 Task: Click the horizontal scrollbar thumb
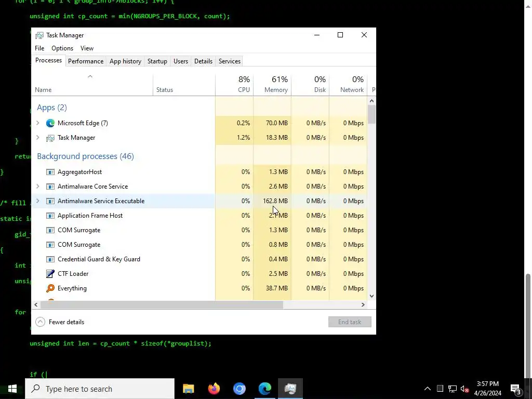(x=162, y=304)
